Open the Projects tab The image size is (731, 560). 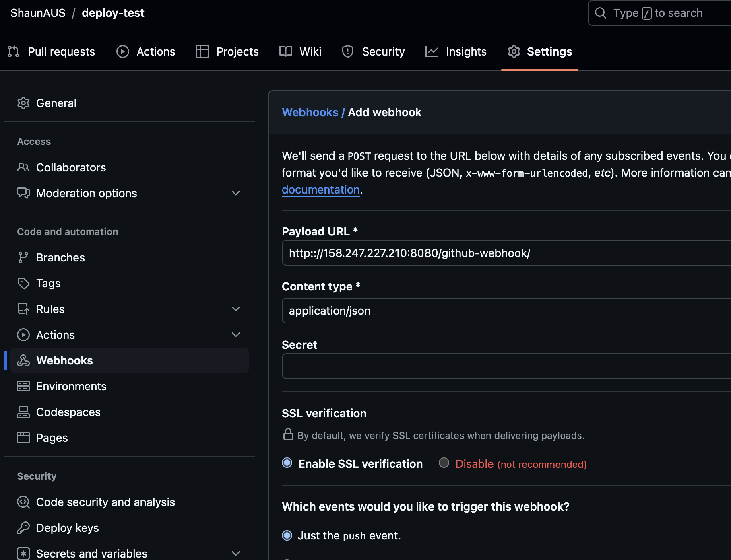coord(227,51)
